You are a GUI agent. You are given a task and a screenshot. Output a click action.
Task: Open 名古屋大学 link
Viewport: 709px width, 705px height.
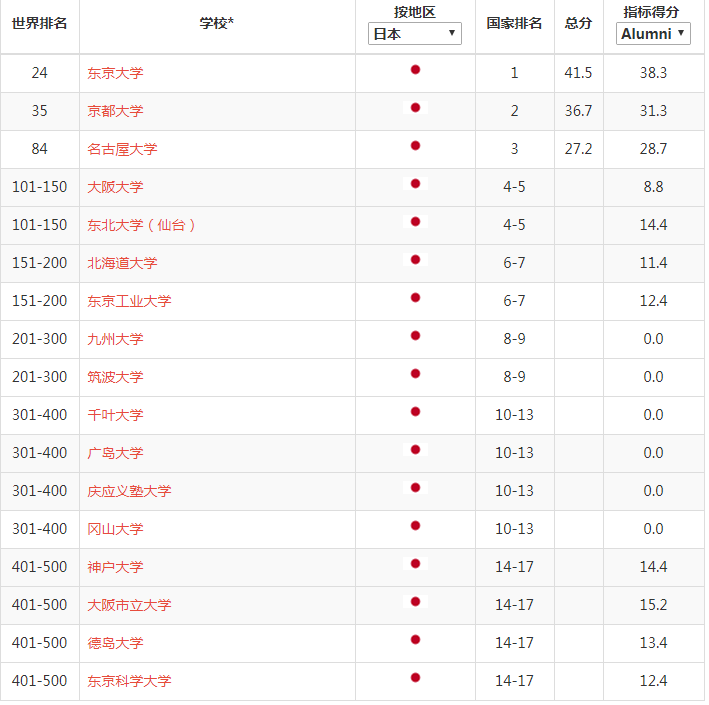[x=122, y=149]
